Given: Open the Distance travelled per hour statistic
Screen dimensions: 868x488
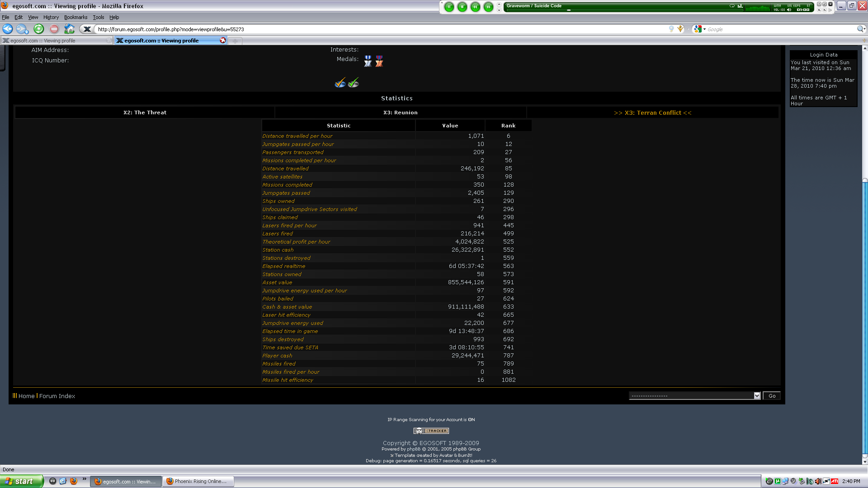Looking at the screenshot, I should coord(297,136).
